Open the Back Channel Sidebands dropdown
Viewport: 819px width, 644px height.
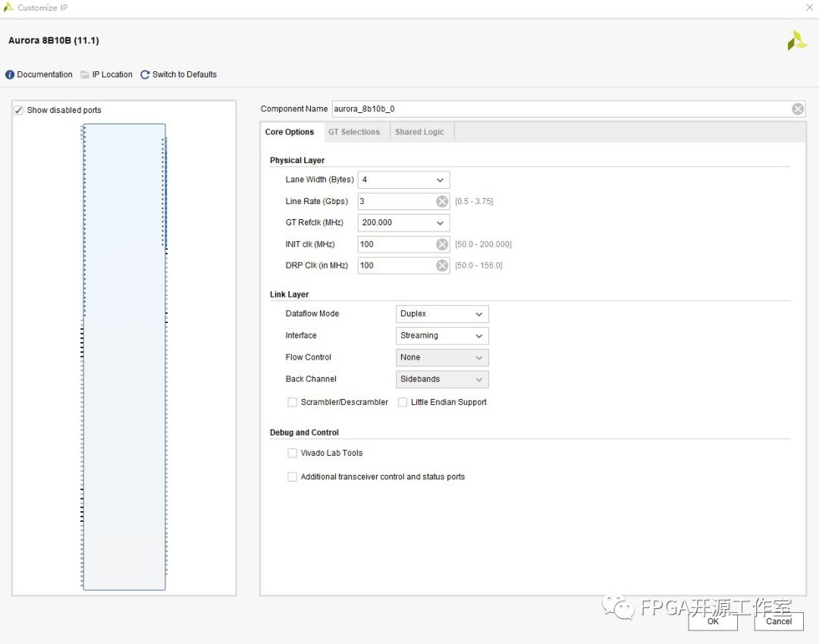(442, 379)
